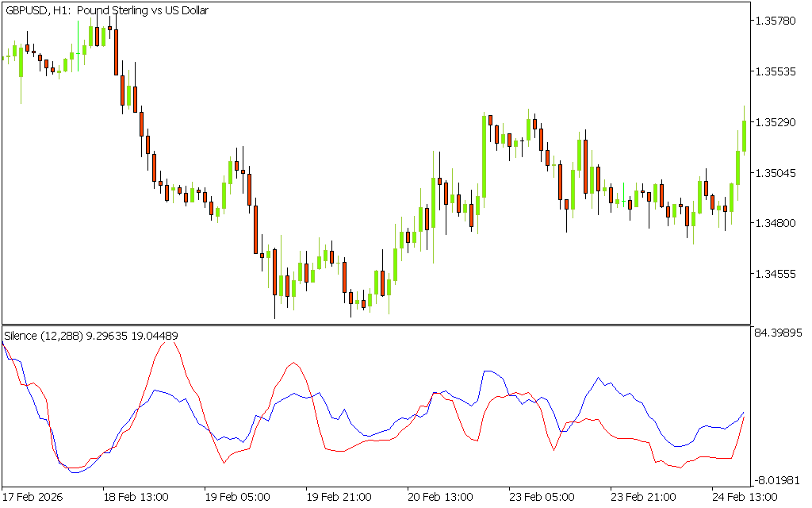Click the 18 Feb 13:00 time label
This screenshot has width=812, height=508.
coord(136,497)
